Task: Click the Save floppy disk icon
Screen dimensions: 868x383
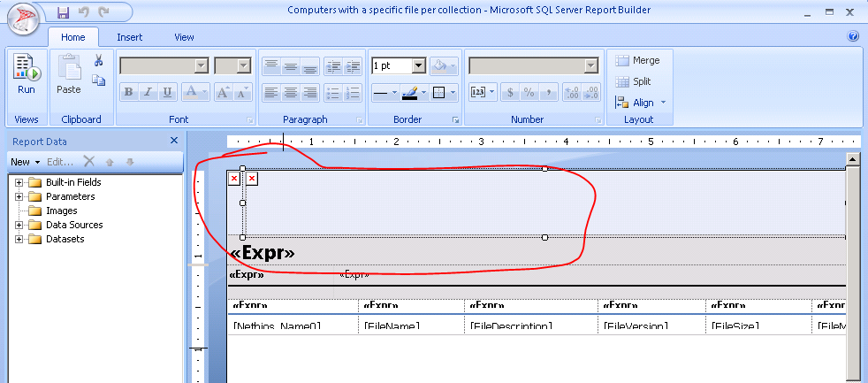Action: pyautogui.click(x=63, y=11)
